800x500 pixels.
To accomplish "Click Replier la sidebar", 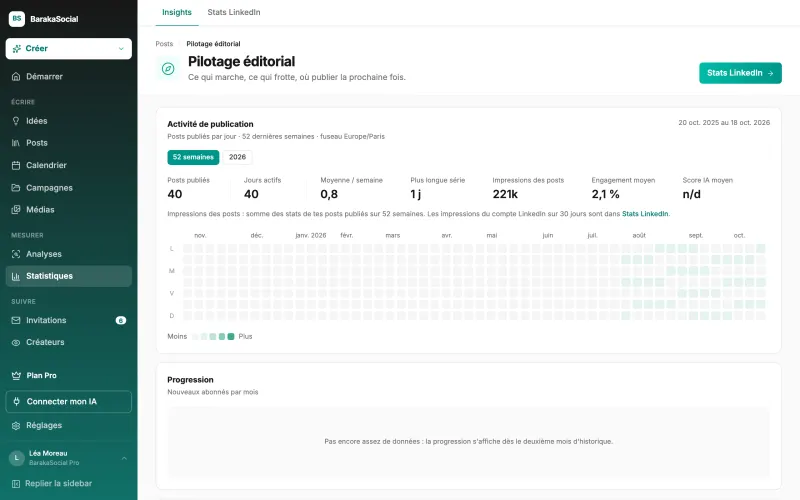I will (x=68, y=484).
